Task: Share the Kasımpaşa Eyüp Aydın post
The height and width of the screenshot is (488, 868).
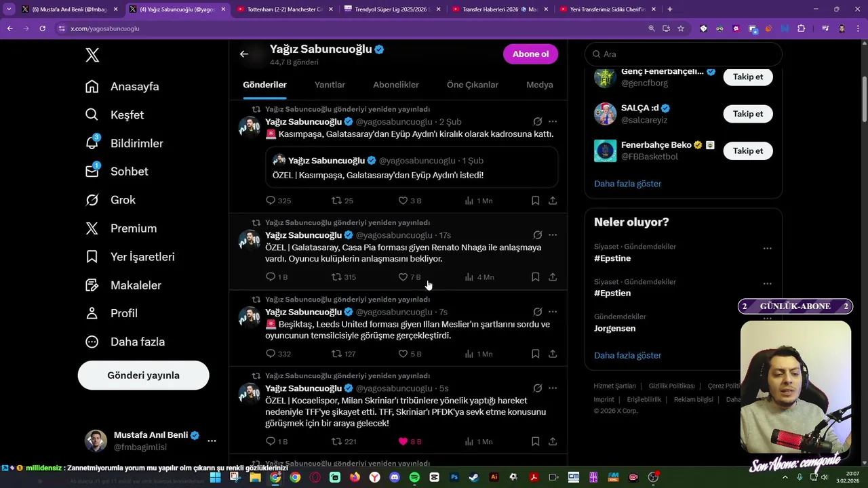Action: (x=553, y=201)
